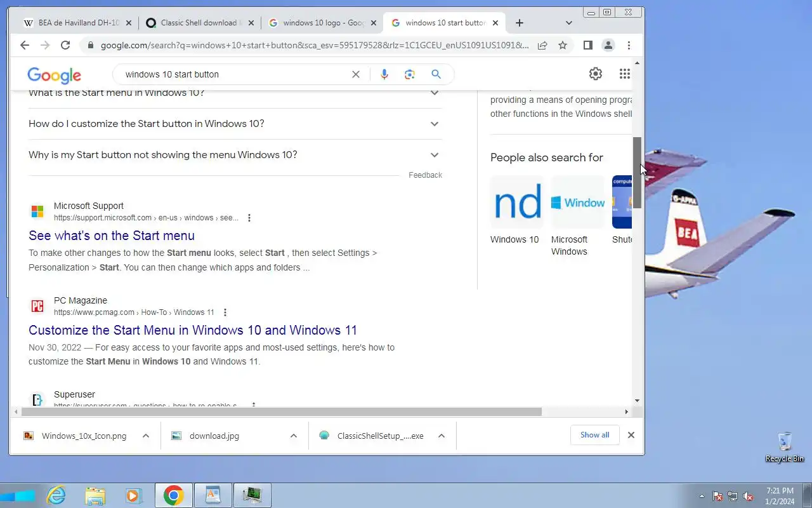Open 'See what's on the Start menu' result
The image size is (812, 508).
coord(112,236)
